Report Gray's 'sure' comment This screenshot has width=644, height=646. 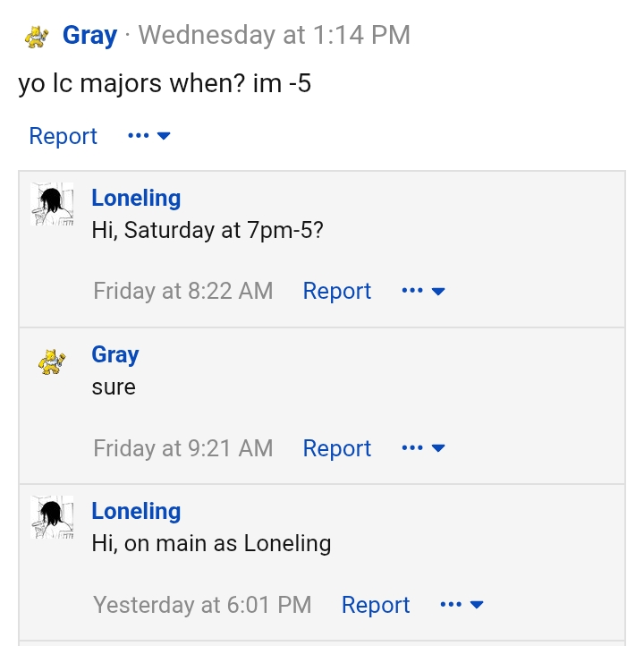[337, 448]
